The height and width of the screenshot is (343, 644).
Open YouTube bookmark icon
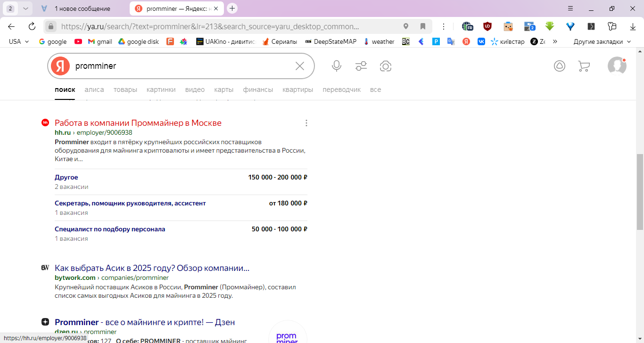point(78,41)
